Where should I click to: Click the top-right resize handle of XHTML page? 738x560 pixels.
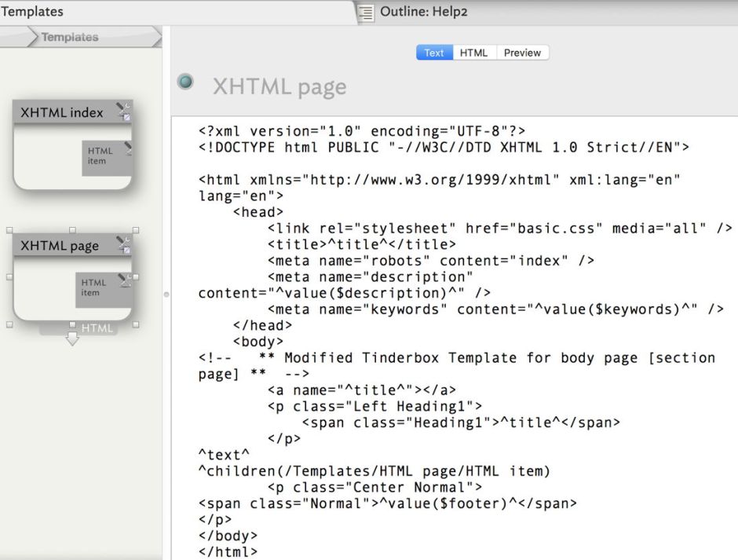[136, 231]
